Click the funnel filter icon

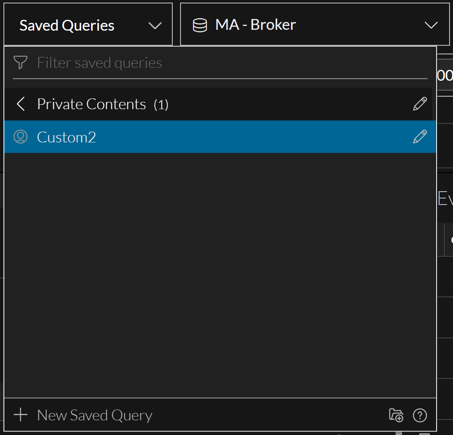click(x=20, y=63)
